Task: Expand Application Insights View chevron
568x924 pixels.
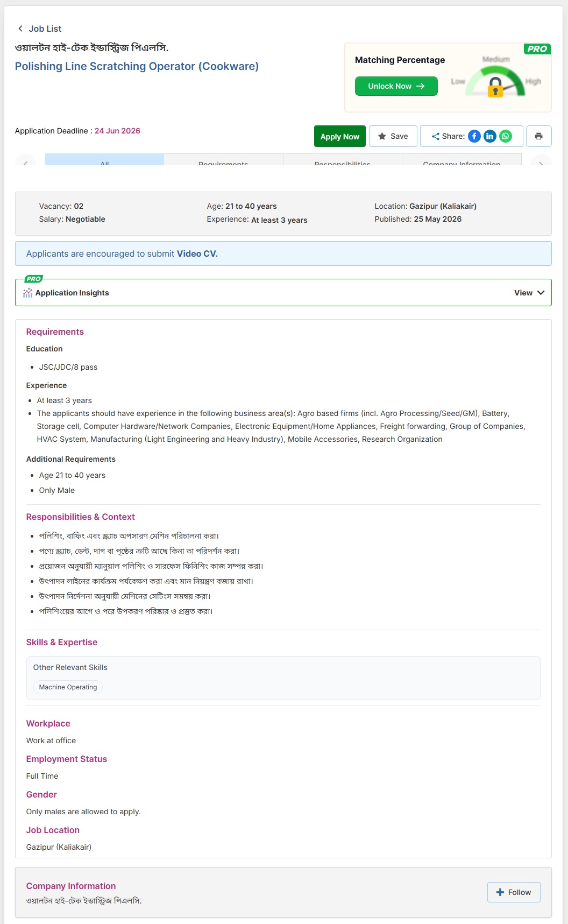Action: tap(541, 293)
